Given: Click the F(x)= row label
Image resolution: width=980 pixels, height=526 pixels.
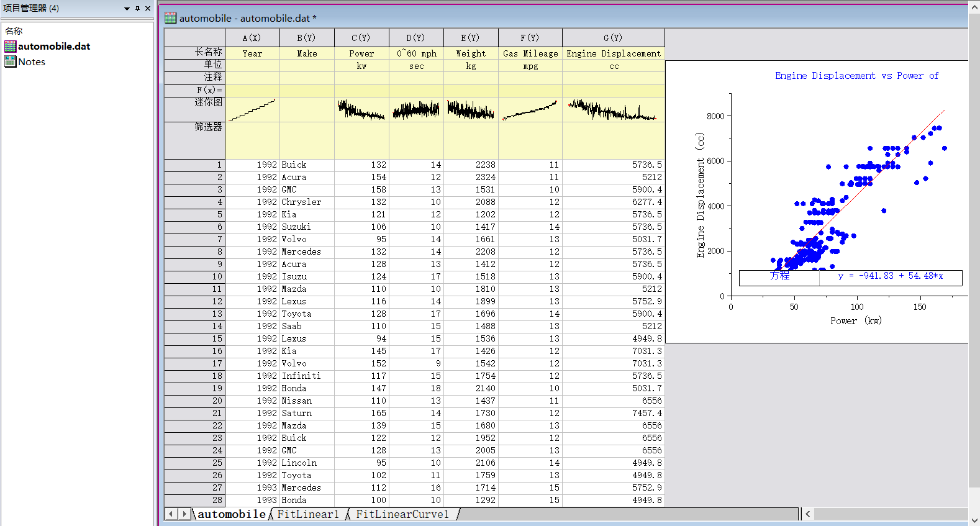Looking at the screenshot, I should (x=194, y=91).
